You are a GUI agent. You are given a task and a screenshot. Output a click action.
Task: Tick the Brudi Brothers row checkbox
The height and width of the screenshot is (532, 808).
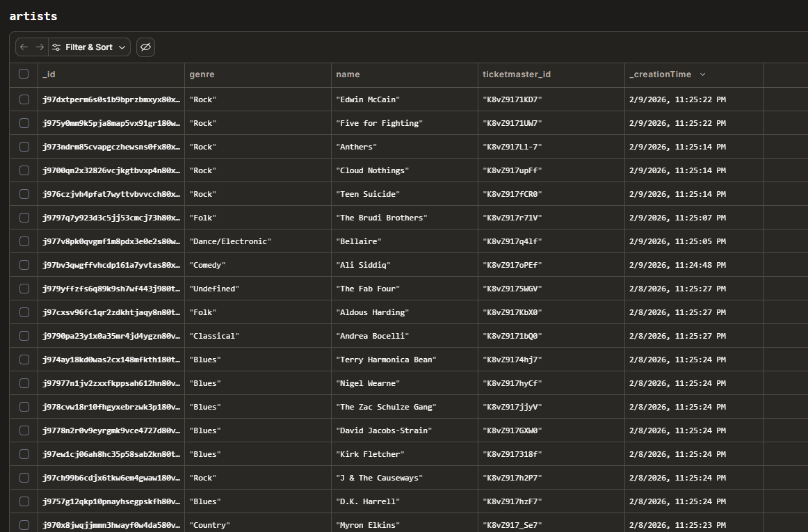(x=24, y=218)
